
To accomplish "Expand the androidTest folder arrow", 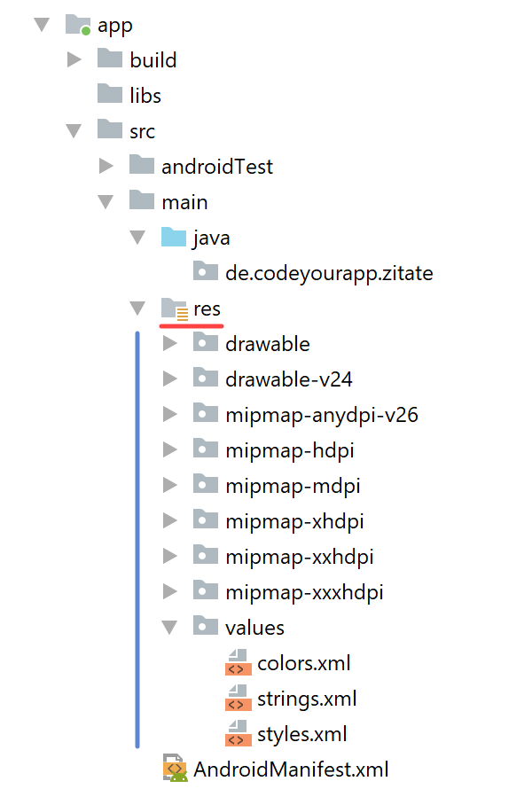I will point(106,166).
